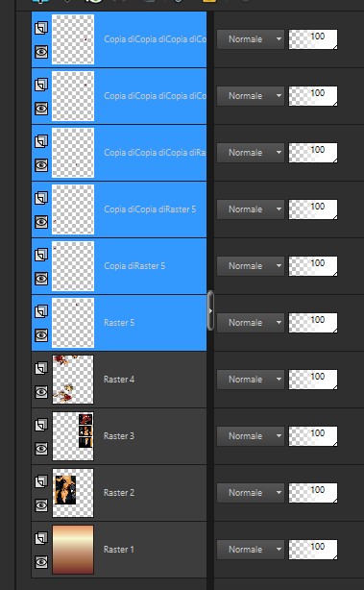The height and width of the screenshot is (590, 364).
Task: Click opacity slider of Copia diCopia diRaster 5
Action: coord(313,209)
